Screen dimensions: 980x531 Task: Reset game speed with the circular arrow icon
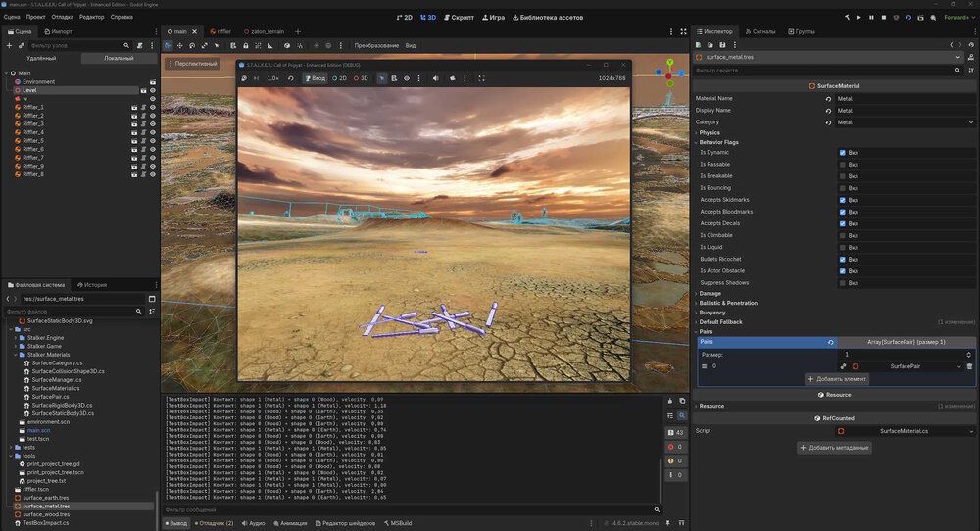[291, 78]
